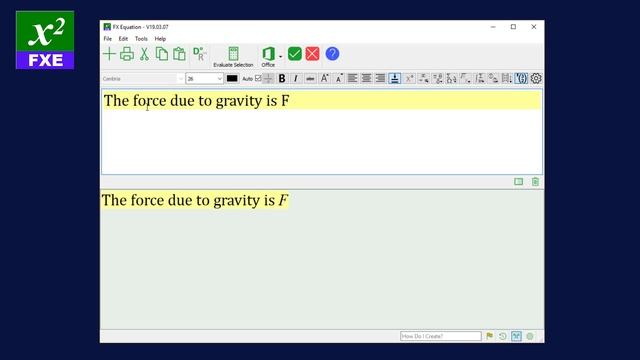Open settings with the gear icon
This screenshot has width=640, height=360.
point(536,78)
